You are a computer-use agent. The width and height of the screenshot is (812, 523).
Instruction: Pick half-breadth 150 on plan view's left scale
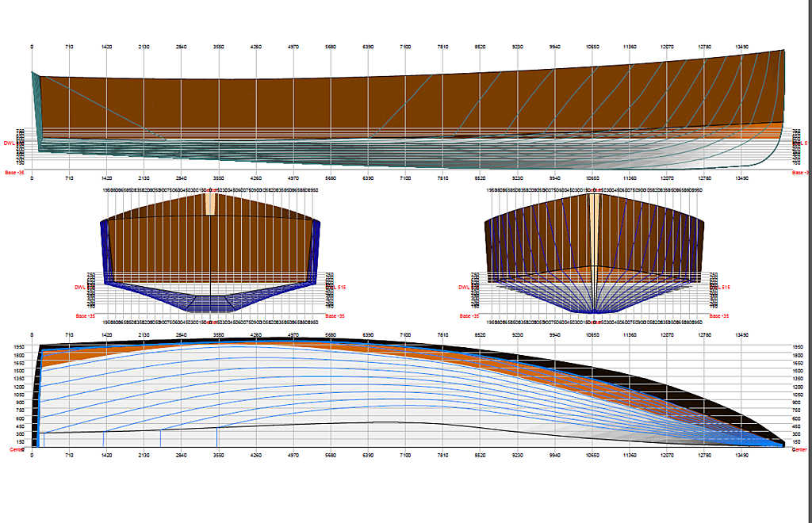(x=20, y=442)
